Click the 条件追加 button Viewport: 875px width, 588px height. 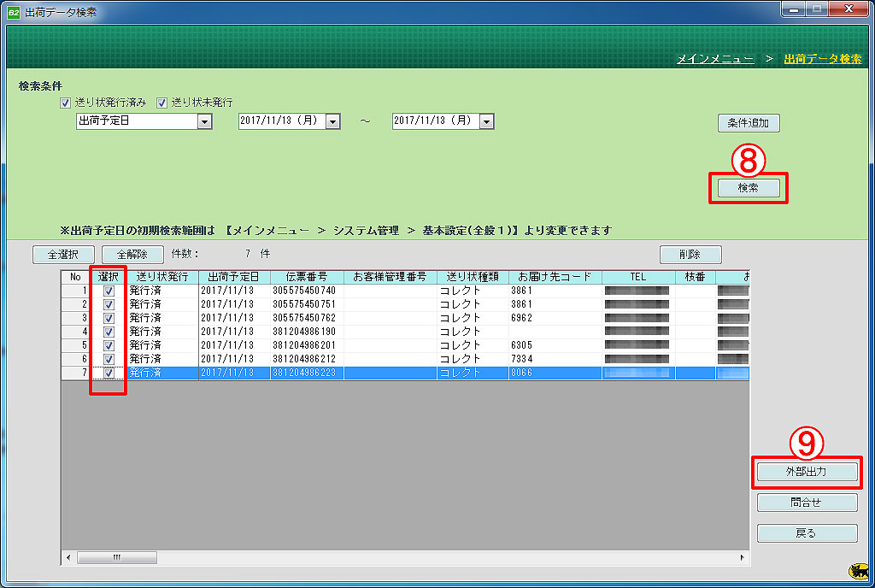click(748, 122)
